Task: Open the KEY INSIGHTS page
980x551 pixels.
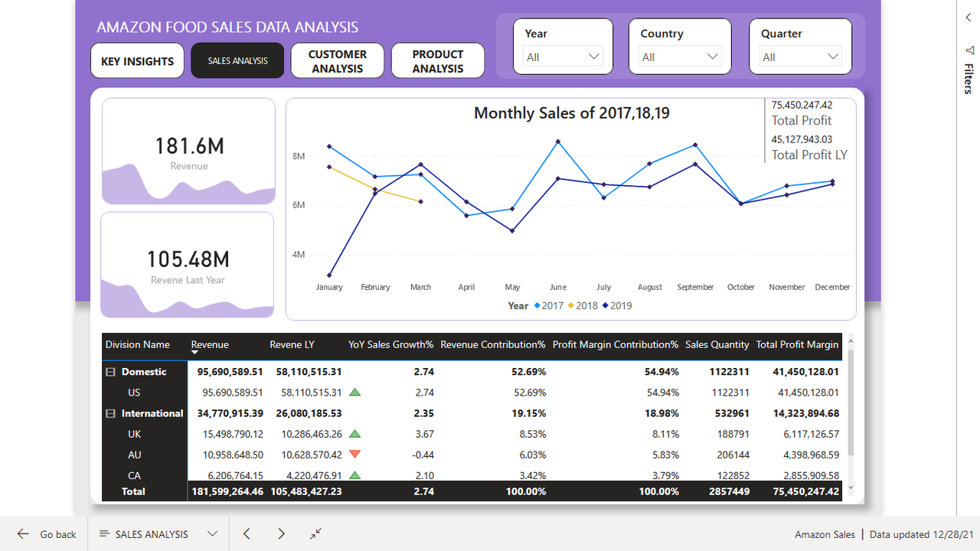Action: tap(137, 60)
